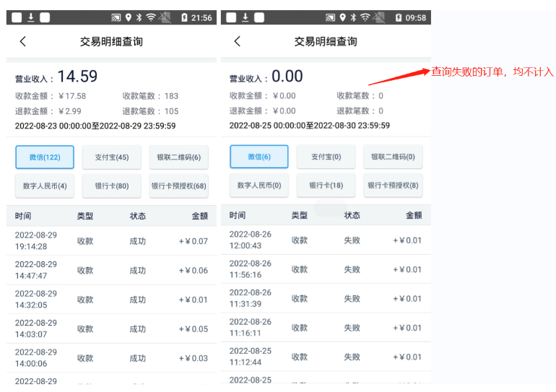Select the 银联二维码(0) filter button

tap(393, 157)
